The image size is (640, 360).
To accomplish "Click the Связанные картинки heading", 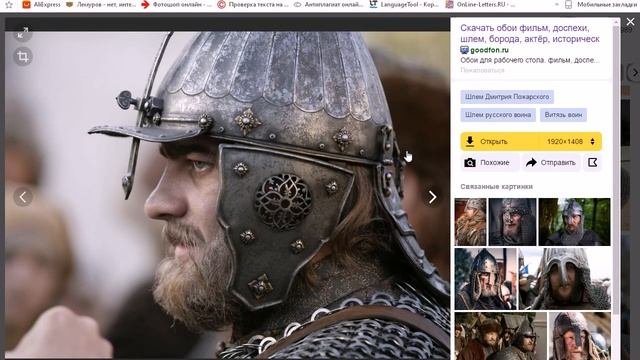I will tap(496, 187).
